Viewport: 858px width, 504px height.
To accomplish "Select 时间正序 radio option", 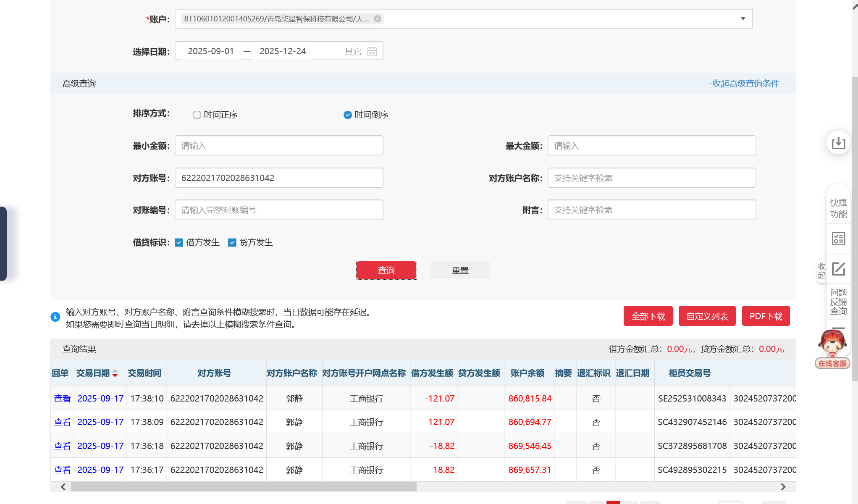I will click(x=197, y=115).
